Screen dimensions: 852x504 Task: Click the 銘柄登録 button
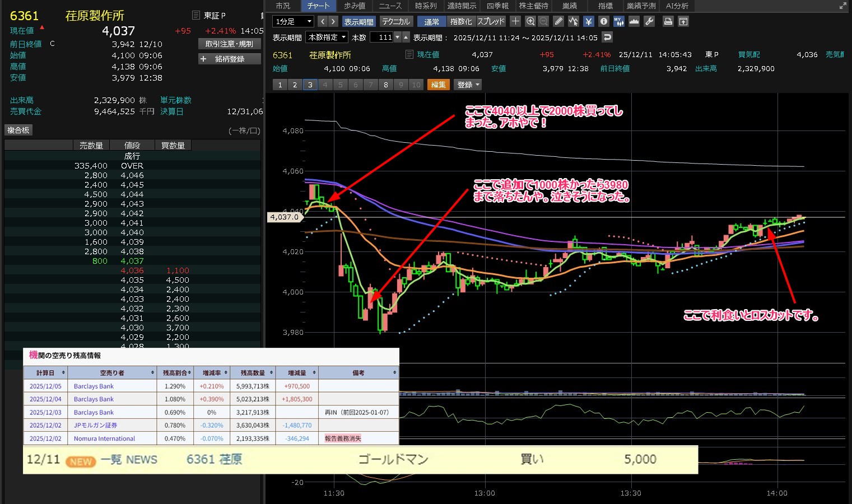(230, 59)
